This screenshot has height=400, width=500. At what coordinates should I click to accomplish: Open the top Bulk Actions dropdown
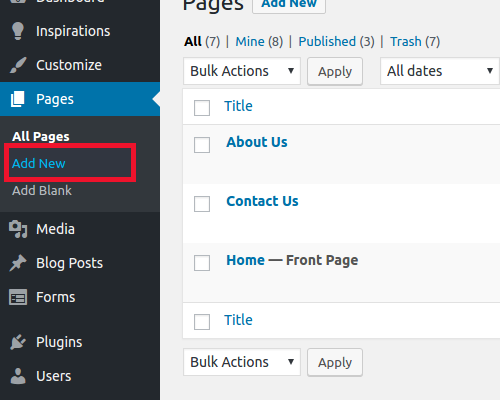242,71
